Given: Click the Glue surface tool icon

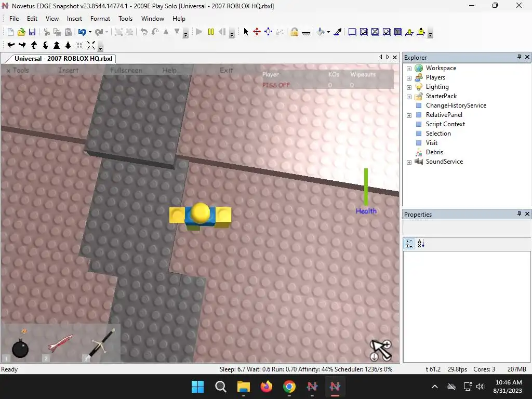Looking at the screenshot, I should coord(364,32).
